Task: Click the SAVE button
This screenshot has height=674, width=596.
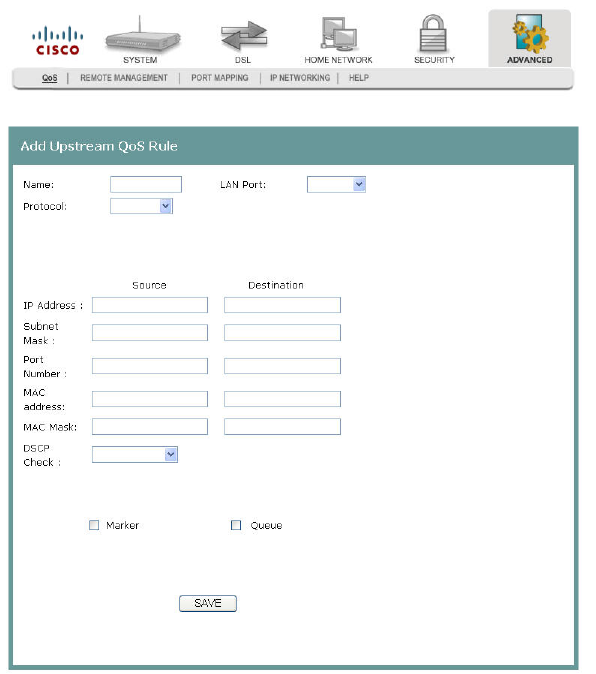Action: pyautogui.click(x=208, y=603)
